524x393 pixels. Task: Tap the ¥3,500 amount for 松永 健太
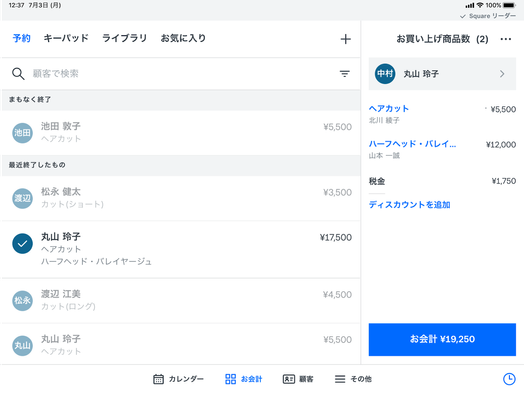(337, 192)
